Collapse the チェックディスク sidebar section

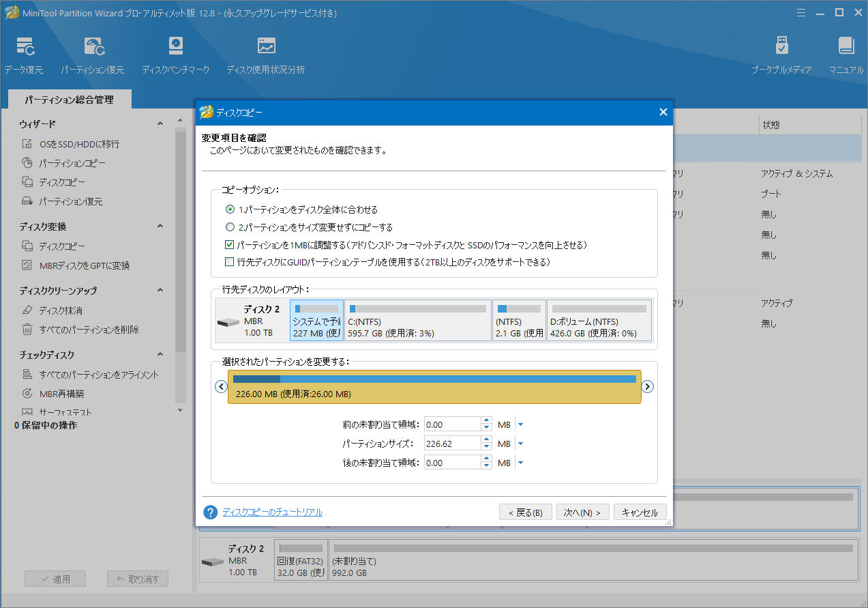point(160,354)
